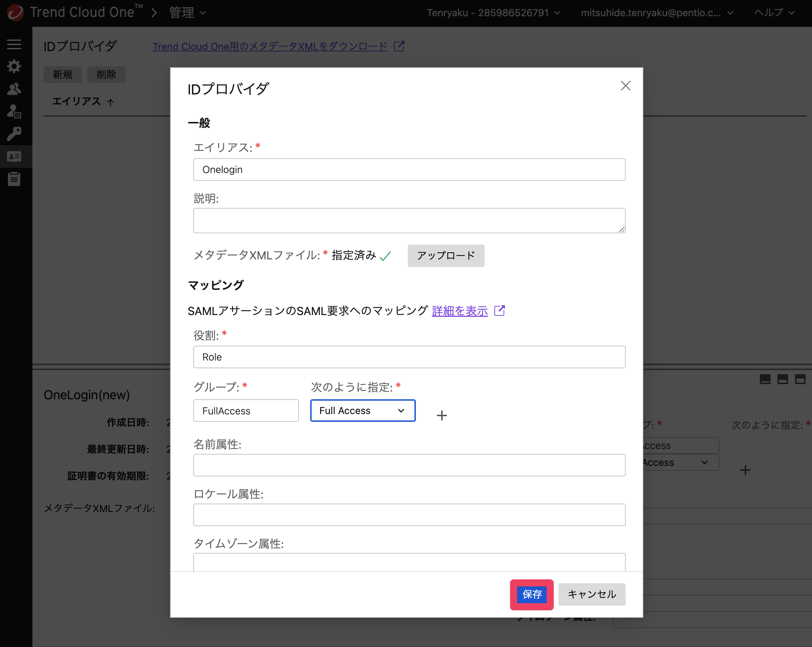812x647 pixels.
Task: Expand the Full Access role dropdown
Action: 363,411
